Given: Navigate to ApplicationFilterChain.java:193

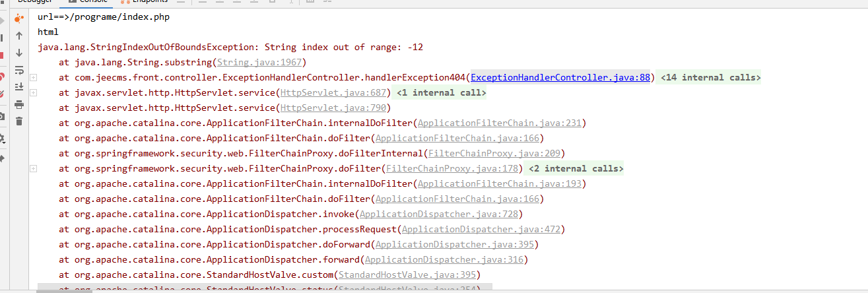Looking at the screenshot, I should [x=500, y=184].
